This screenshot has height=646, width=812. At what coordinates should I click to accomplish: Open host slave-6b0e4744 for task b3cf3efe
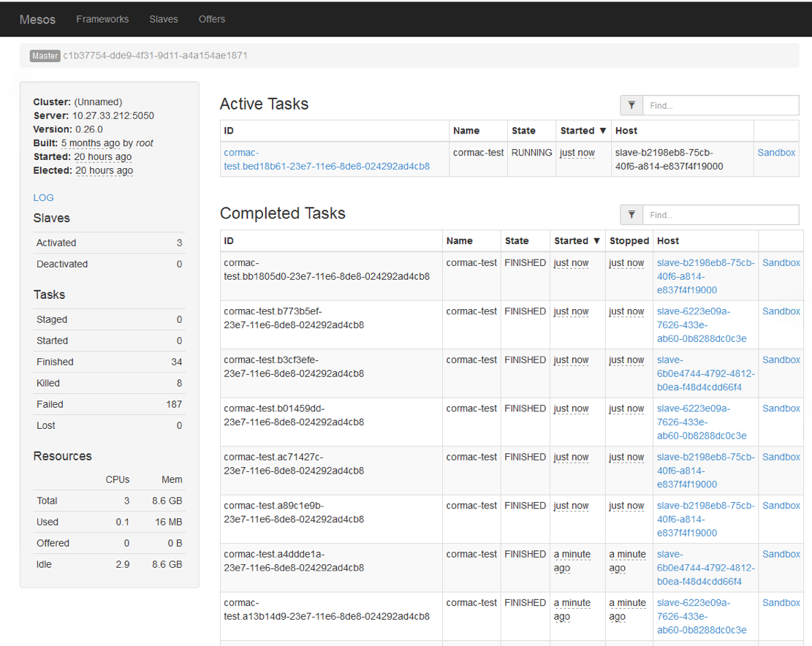coord(705,373)
